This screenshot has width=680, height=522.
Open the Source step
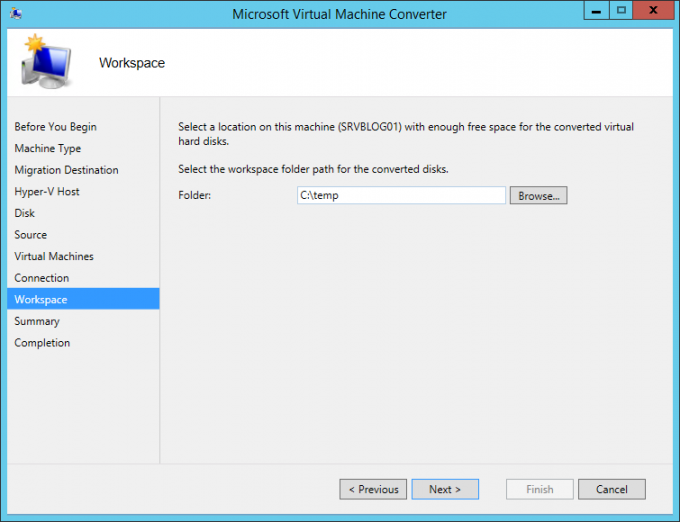[30, 235]
